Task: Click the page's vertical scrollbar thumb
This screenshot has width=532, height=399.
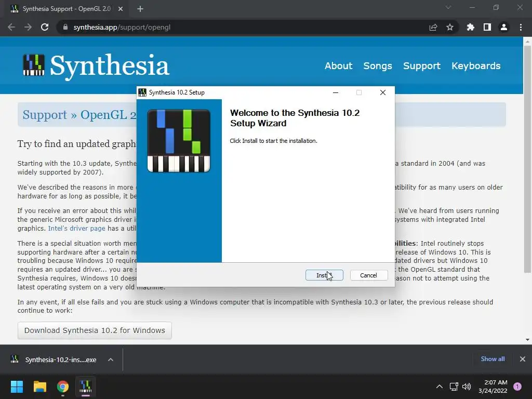Action: pyautogui.click(x=527, y=159)
